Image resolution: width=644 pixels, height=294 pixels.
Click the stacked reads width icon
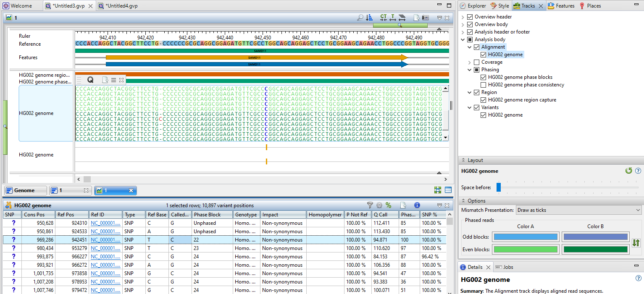(x=402, y=18)
